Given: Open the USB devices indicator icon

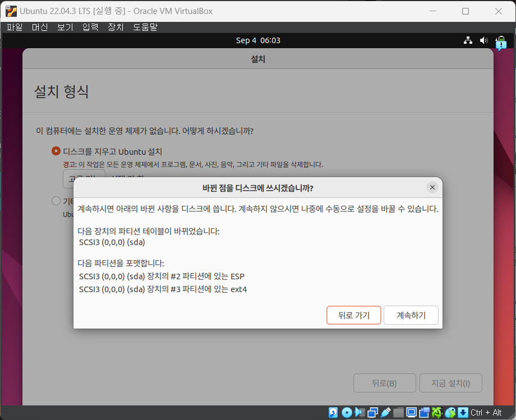Looking at the screenshot, I should 386,412.
